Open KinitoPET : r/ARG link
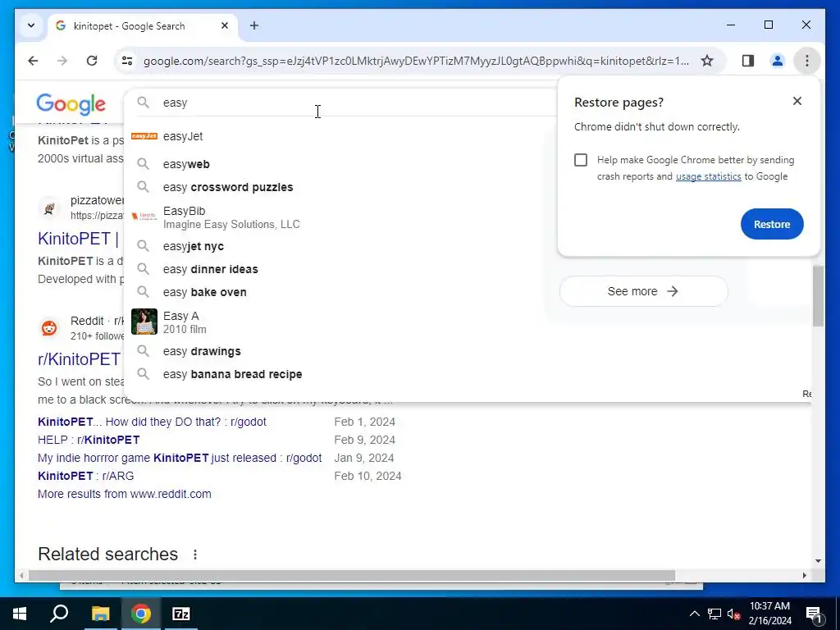The width and height of the screenshot is (840, 630). (x=85, y=476)
